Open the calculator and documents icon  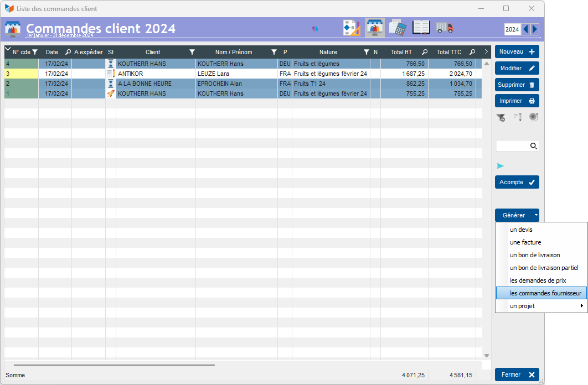pos(397,28)
